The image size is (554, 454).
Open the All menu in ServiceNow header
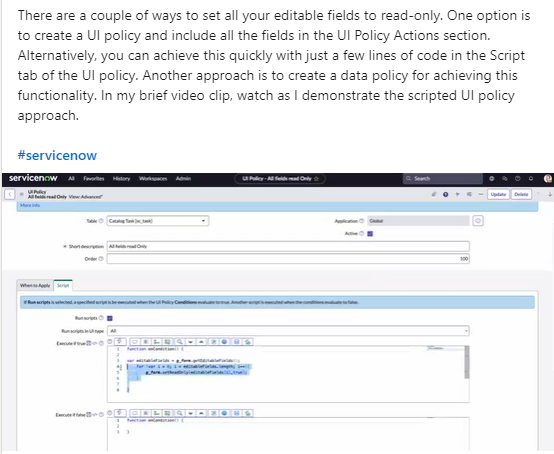coord(71,178)
